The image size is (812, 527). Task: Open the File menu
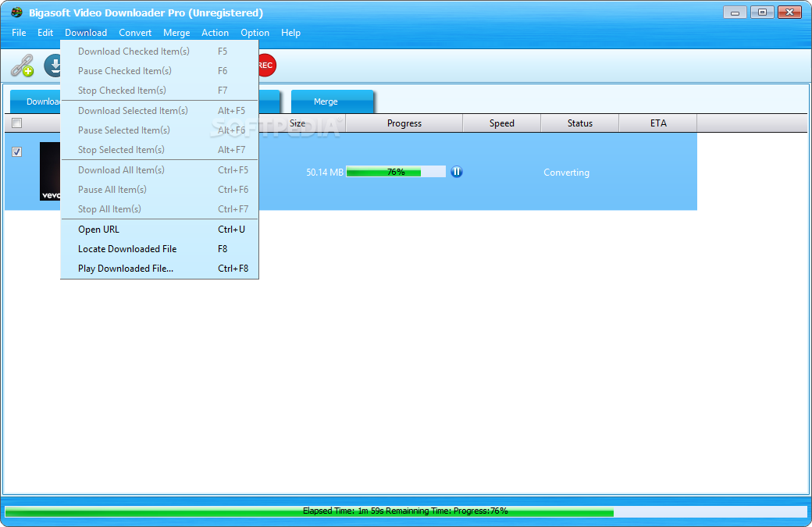click(19, 33)
